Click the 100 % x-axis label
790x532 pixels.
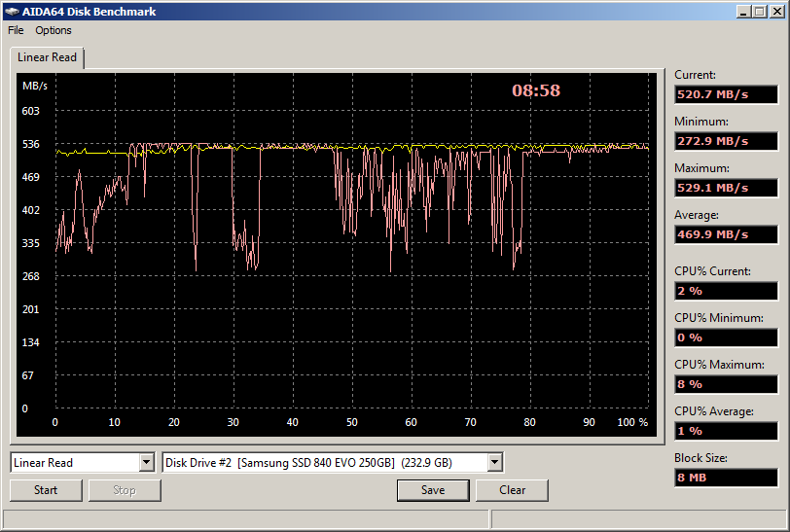click(x=632, y=422)
